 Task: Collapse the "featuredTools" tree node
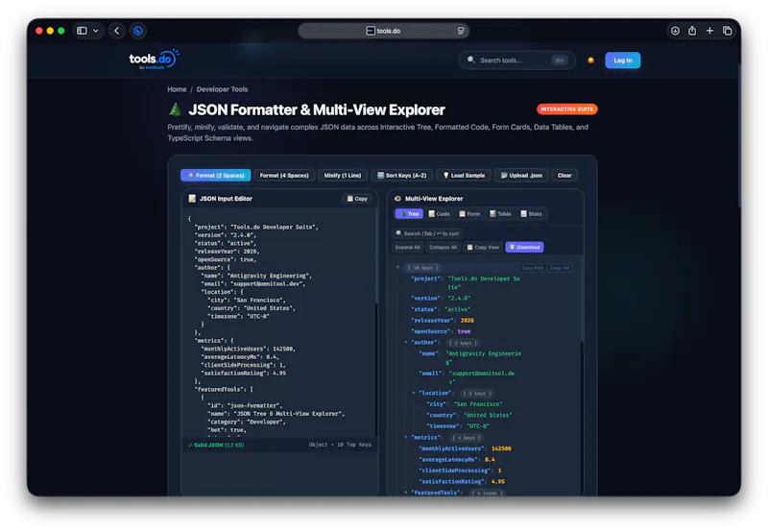(x=406, y=492)
